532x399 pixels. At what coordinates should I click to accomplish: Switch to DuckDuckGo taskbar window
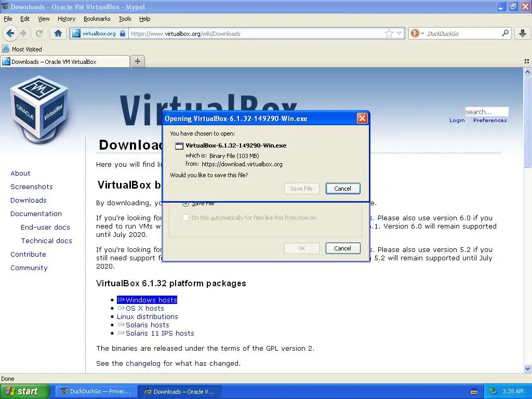[x=96, y=391]
